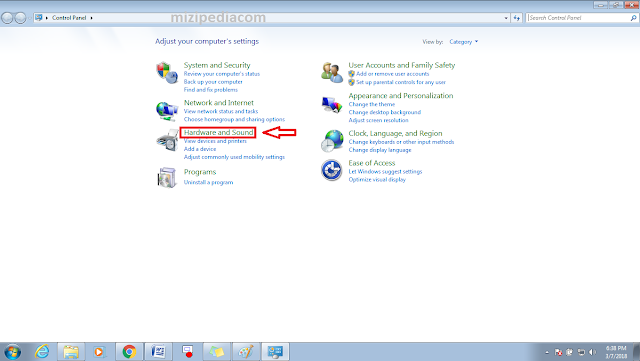Click Let Windows suggest settings
The height and width of the screenshot is (361, 640).
pyautogui.click(x=385, y=172)
